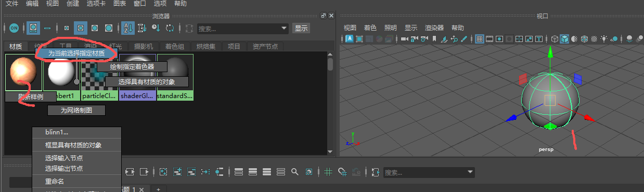Open the node editor search dropdown arrow

point(470,172)
